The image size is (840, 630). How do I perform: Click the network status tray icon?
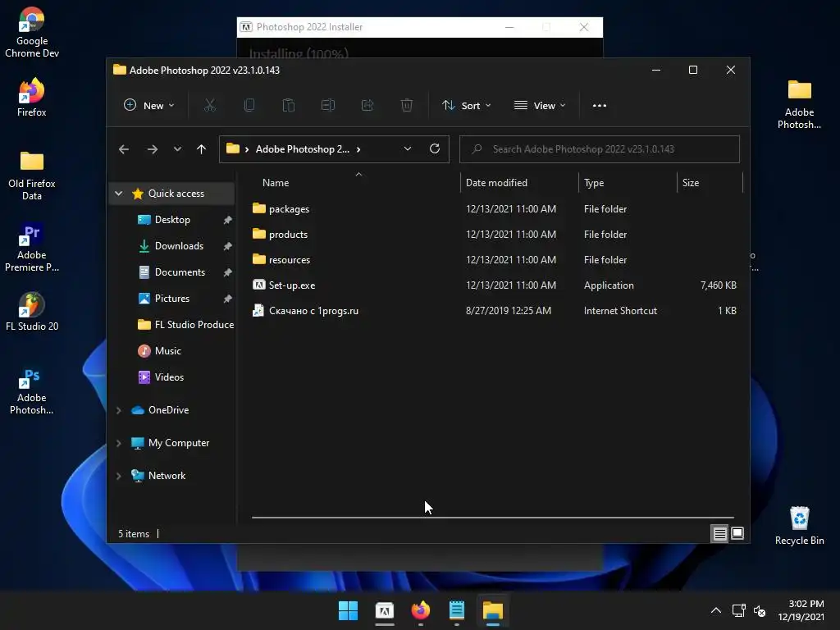pos(739,610)
